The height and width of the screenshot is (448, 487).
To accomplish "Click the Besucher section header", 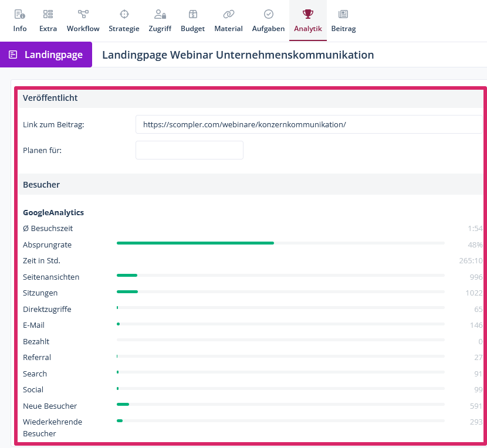I will tap(42, 185).
